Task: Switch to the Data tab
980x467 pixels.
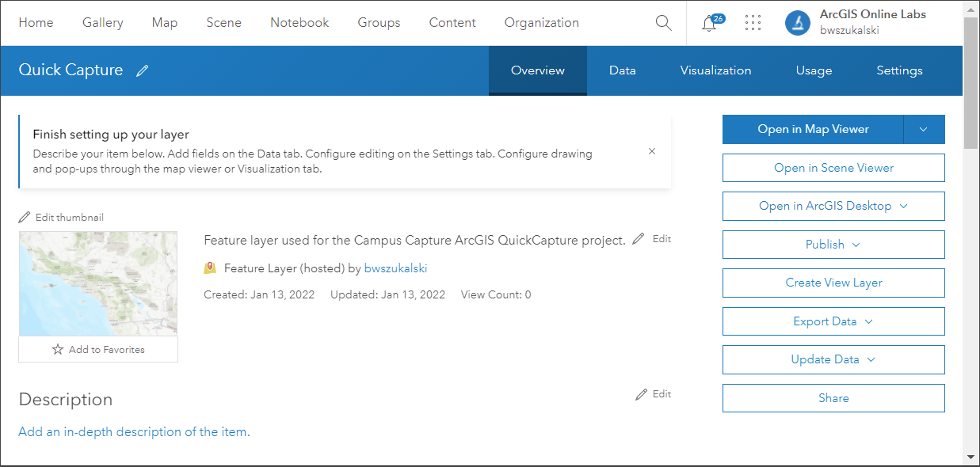Action: tap(622, 70)
